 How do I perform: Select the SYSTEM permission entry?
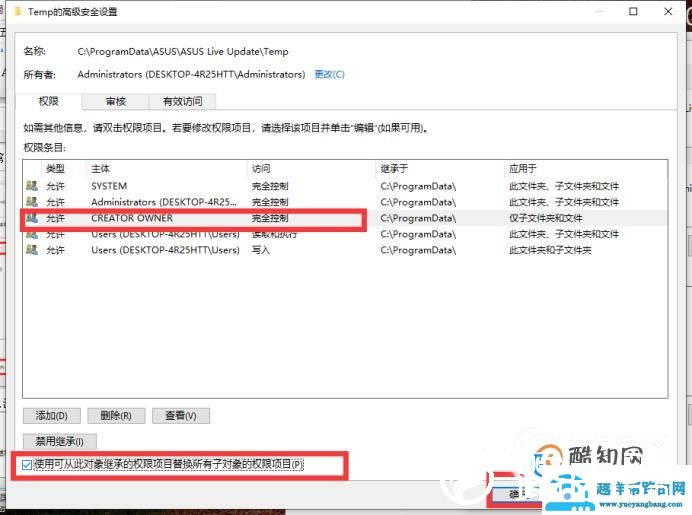point(345,186)
